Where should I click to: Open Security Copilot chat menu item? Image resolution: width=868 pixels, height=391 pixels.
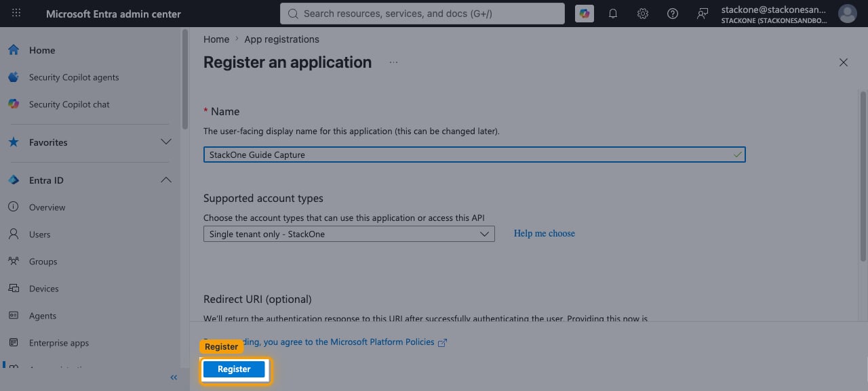pyautogui.click(x=69, y=104)
